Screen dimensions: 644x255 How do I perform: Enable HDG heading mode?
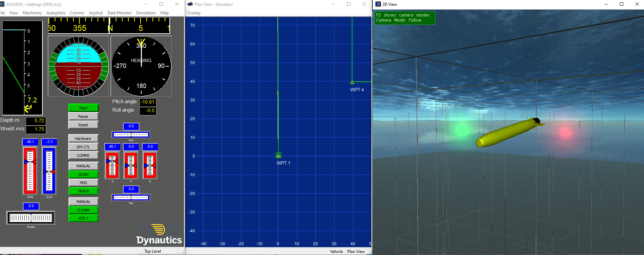pyautogui.click(x=83, y=183)
